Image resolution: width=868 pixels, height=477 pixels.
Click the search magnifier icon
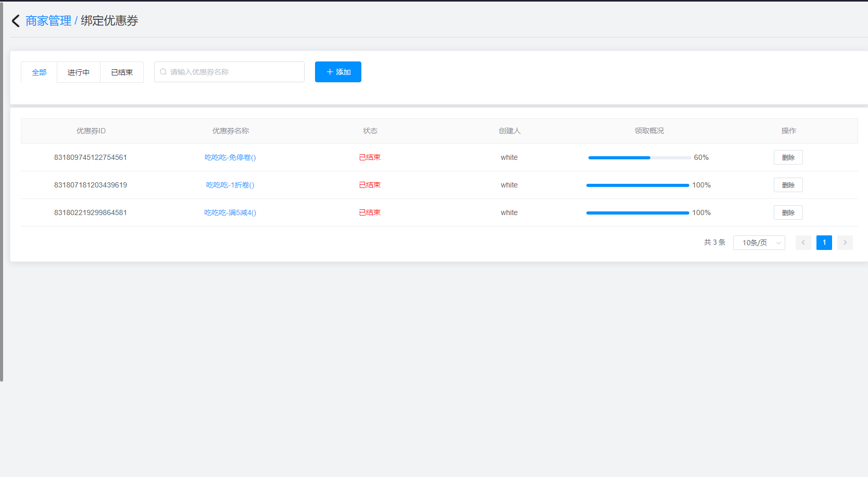[163, 72]
